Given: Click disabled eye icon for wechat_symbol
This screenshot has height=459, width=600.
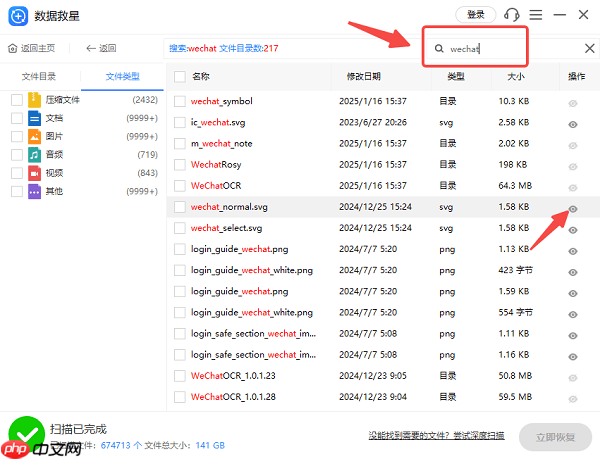Looking at the screenshot, I should tap(573, 104).
